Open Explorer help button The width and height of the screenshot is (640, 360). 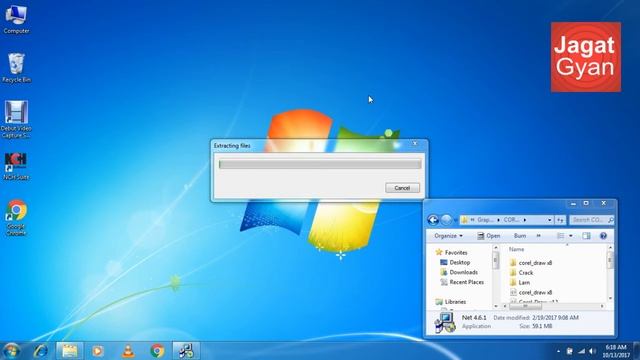click(603, 236)
